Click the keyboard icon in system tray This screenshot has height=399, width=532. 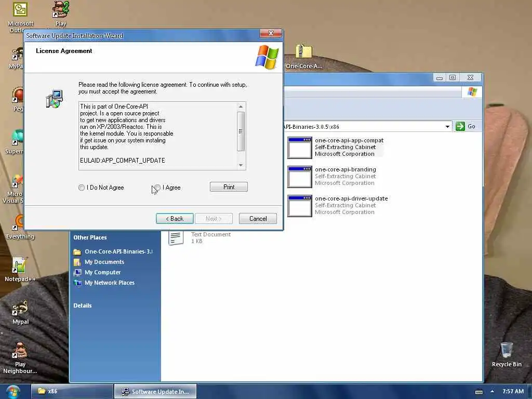tap(478, 392)
